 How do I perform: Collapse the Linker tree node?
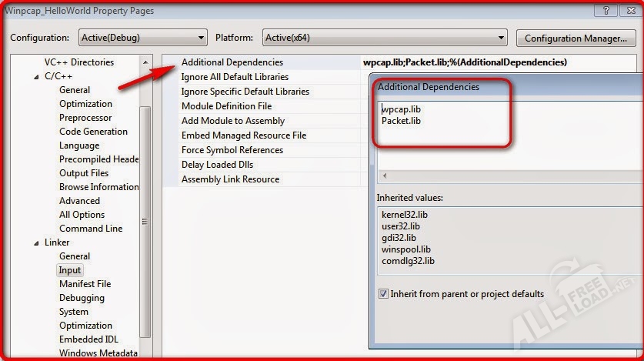37,242
